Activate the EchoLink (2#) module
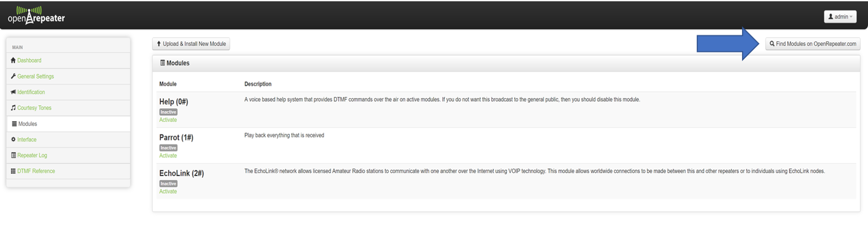This screenshot has width=868, height=227. 168,191
